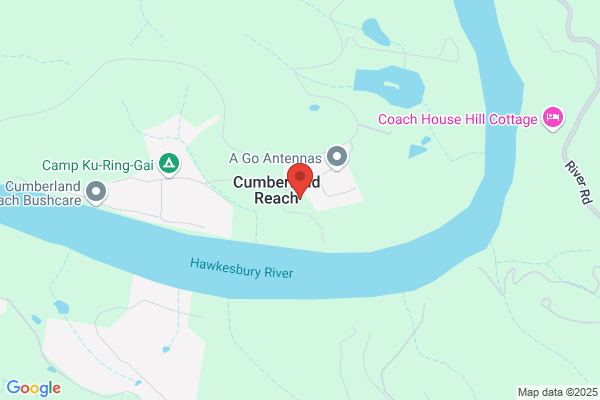This screenshot has height=400, width=600.
Task: Click the large pond with the island
Action: tap(388, 87)
